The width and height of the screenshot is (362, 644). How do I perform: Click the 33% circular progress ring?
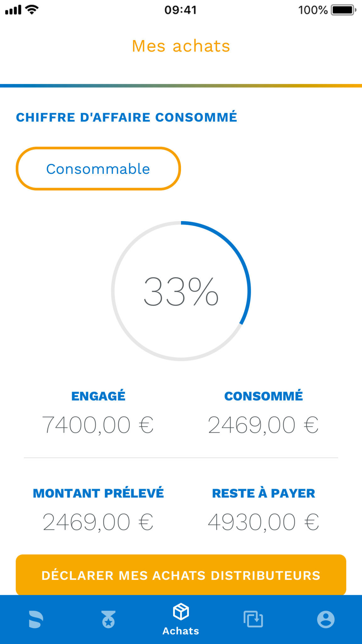(181, 291)
